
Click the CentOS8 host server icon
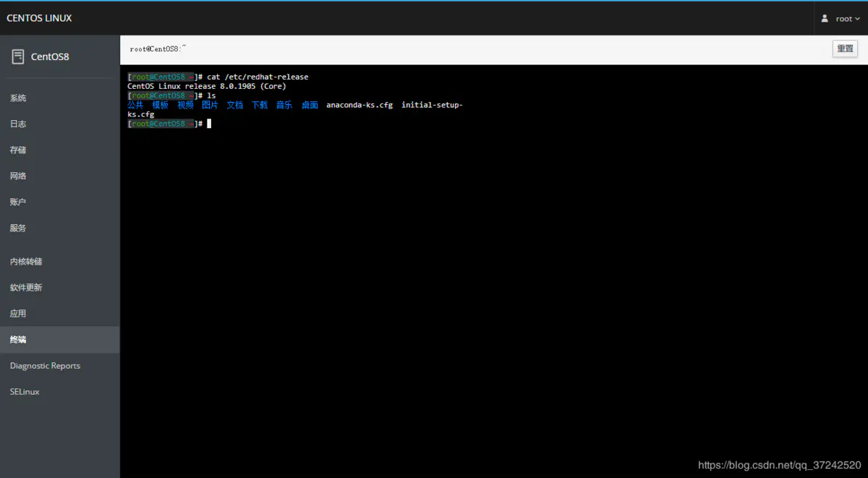click(18, 56)
